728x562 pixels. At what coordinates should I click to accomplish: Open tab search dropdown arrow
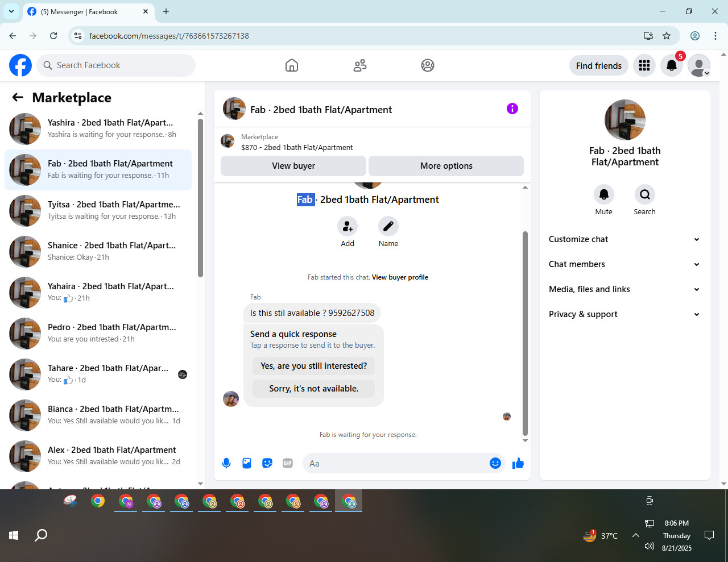(x=11, y=11)
